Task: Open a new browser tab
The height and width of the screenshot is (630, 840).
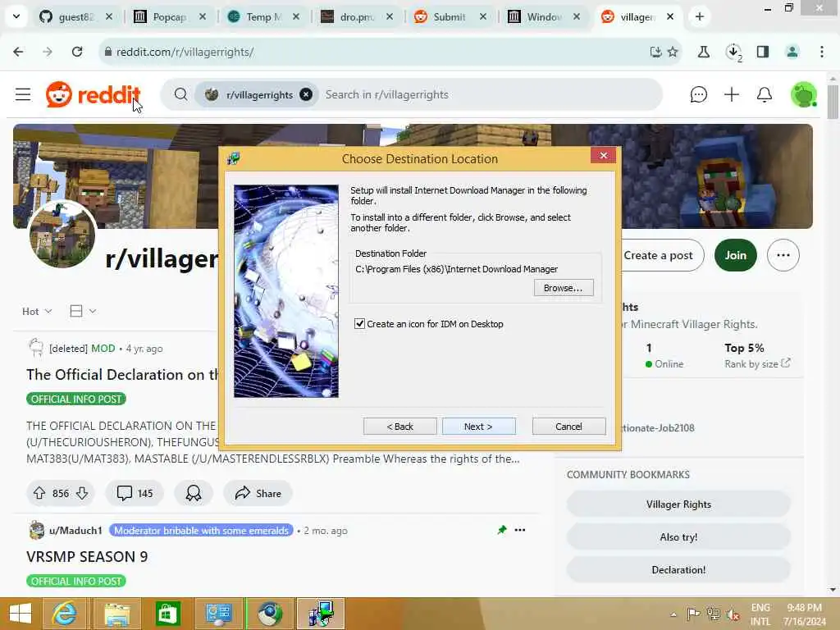Action: (699, 16)
